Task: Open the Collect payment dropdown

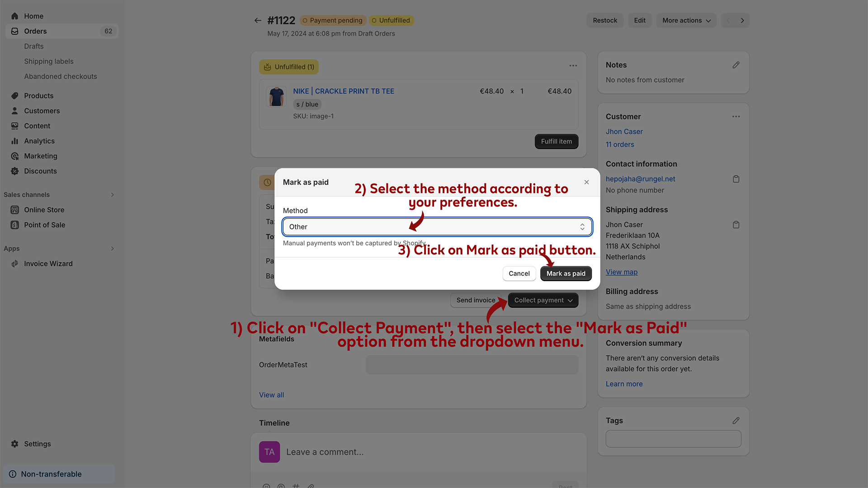Action: [543, 300]
